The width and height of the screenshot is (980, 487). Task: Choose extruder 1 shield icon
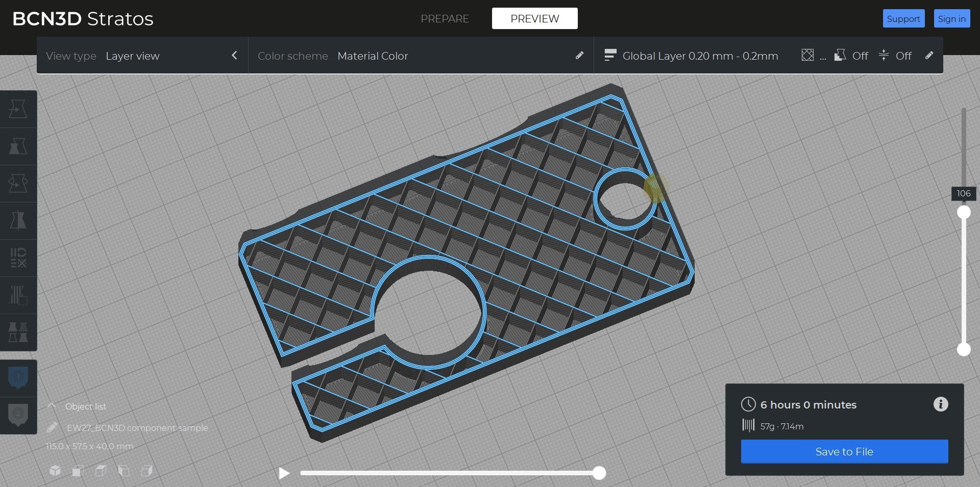tap(18, 378)
